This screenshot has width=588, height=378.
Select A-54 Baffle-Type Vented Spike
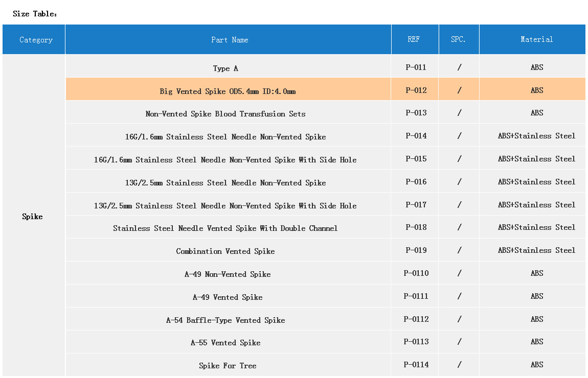tap(225, 320)
